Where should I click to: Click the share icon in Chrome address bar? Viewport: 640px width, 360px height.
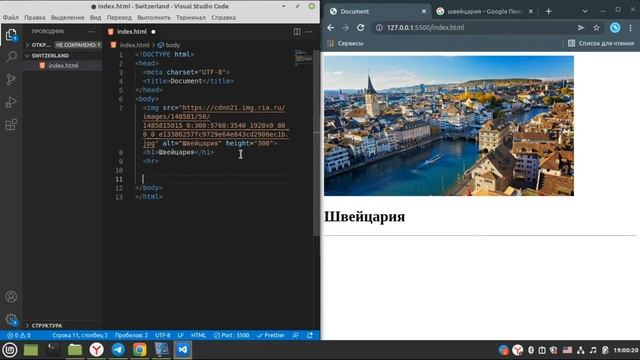[x=581, y=28]
